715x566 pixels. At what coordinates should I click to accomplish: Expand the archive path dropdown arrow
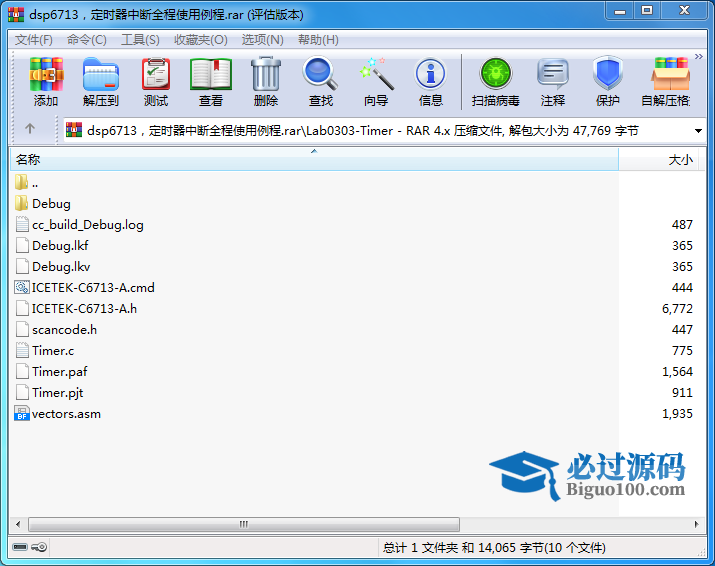click(x=698, y=130)
